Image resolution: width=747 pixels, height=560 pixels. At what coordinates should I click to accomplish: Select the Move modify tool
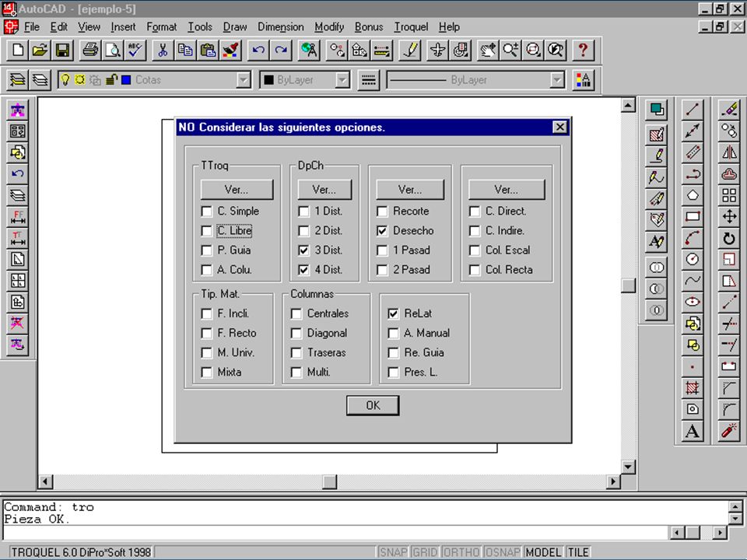pos(729,217)
